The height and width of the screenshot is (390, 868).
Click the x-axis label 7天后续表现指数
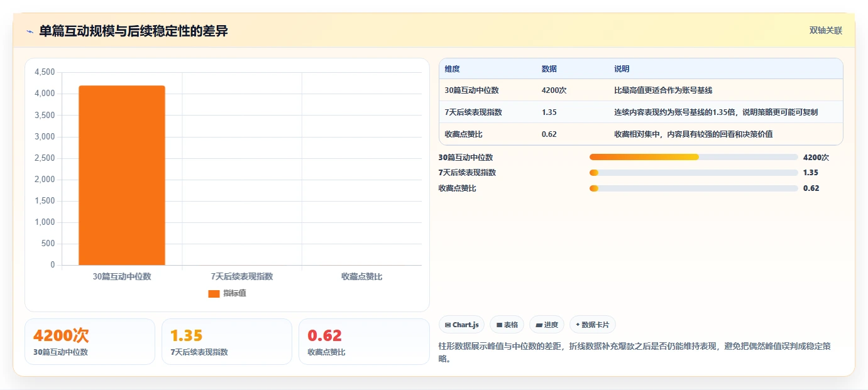tap(242, 276)
